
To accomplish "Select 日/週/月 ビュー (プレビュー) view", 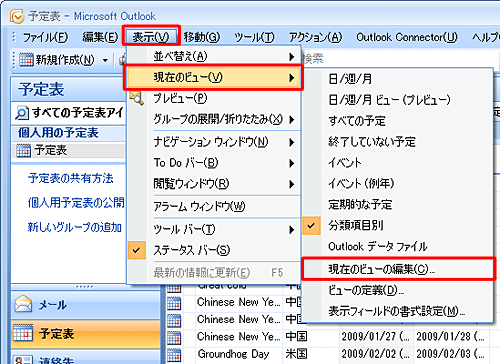I will 398,100.
